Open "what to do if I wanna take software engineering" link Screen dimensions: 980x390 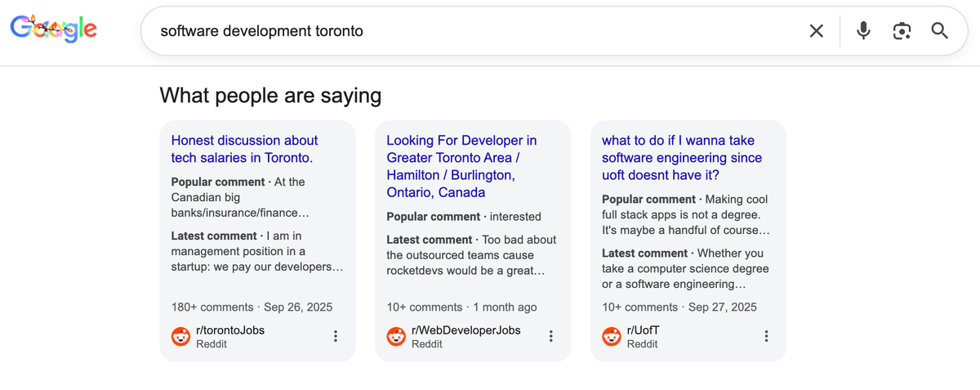click(682, 158)
